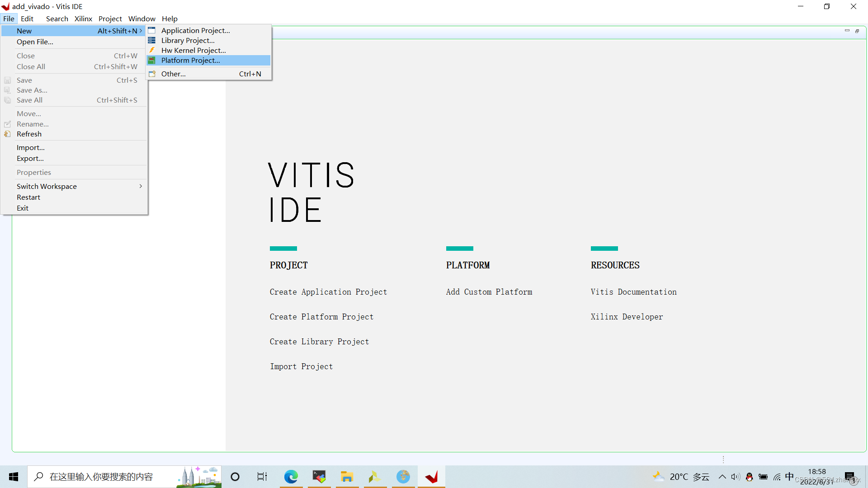Show hidden icons in the system tray

pyautogui.click(x=722, y=477)
